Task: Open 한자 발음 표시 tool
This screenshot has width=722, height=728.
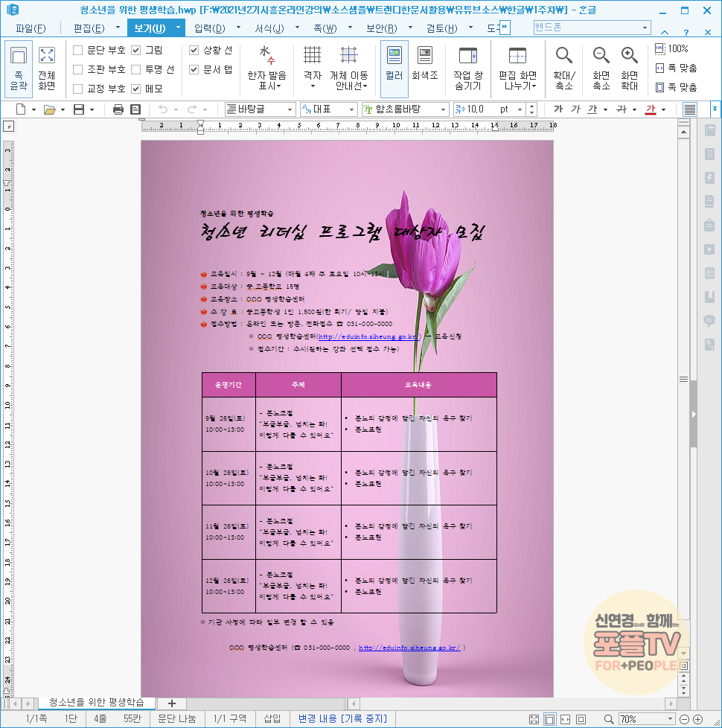Action: pyautogui.click(x=266, y=68)
